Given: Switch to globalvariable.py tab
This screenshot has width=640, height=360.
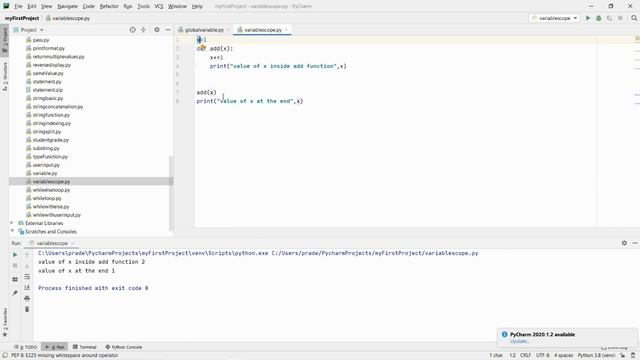Looking at the screenshot, I should [204, 30].
